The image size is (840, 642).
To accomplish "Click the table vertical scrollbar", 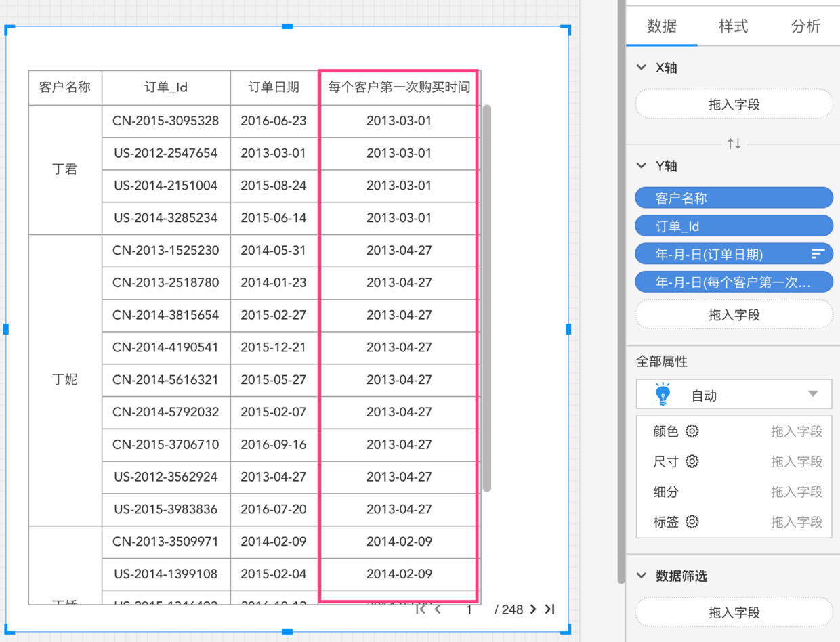I will click(486, 298).
